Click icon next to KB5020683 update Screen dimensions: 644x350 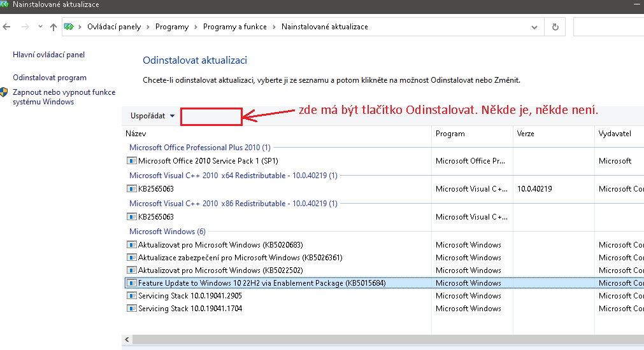click(x=131, y=244)
